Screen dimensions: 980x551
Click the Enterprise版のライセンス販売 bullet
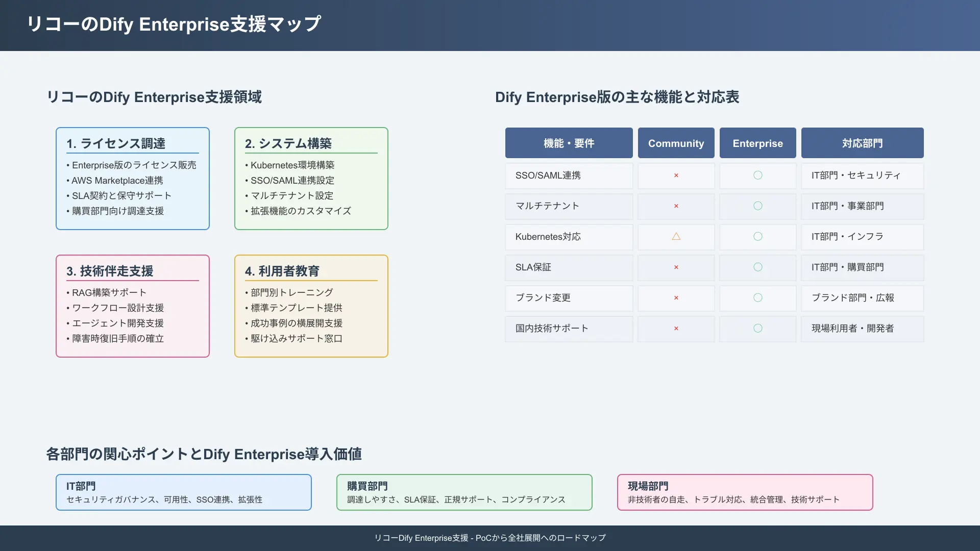[x=131, y=165]
